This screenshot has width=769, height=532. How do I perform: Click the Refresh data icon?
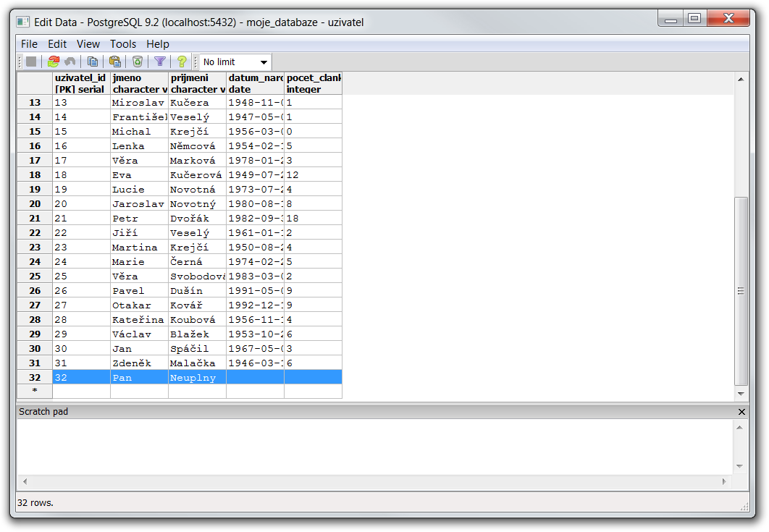[x=54, y=62]
